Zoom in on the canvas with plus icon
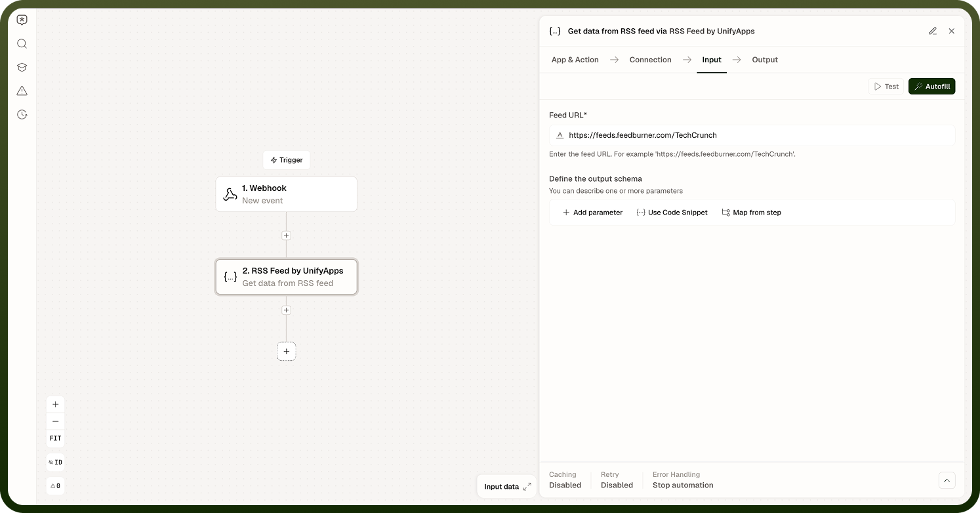 (56, 404)
